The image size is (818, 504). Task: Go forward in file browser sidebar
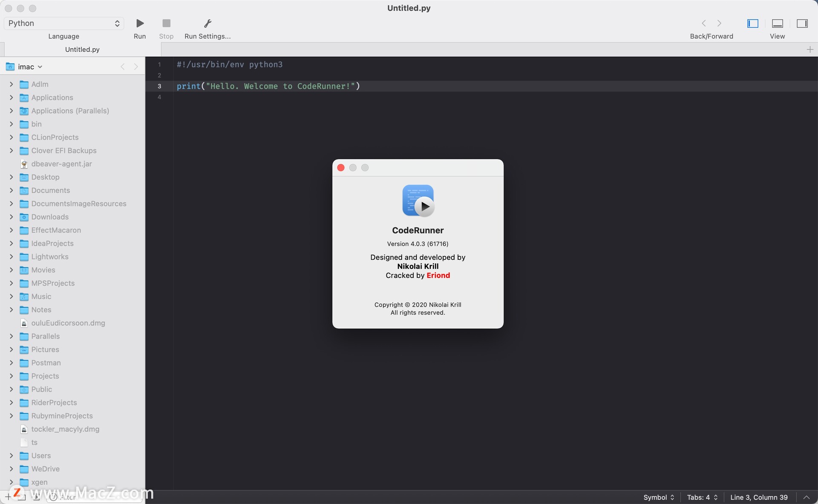tap(136, 67)
